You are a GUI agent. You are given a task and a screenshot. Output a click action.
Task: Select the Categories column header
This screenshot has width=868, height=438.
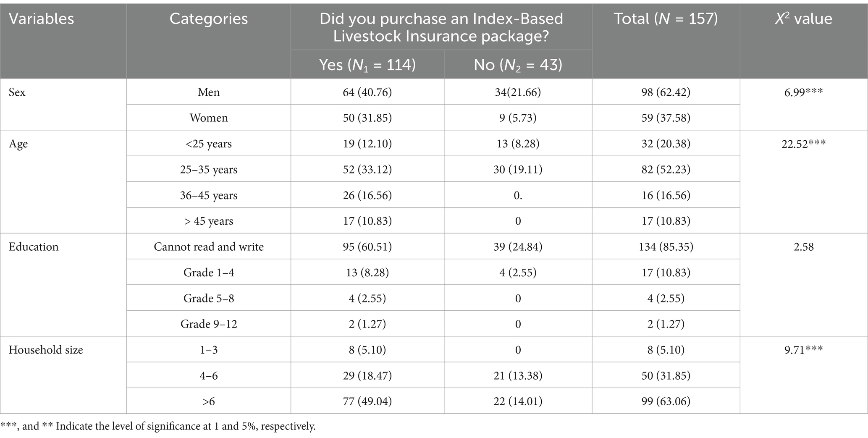(x=208, y=19)
